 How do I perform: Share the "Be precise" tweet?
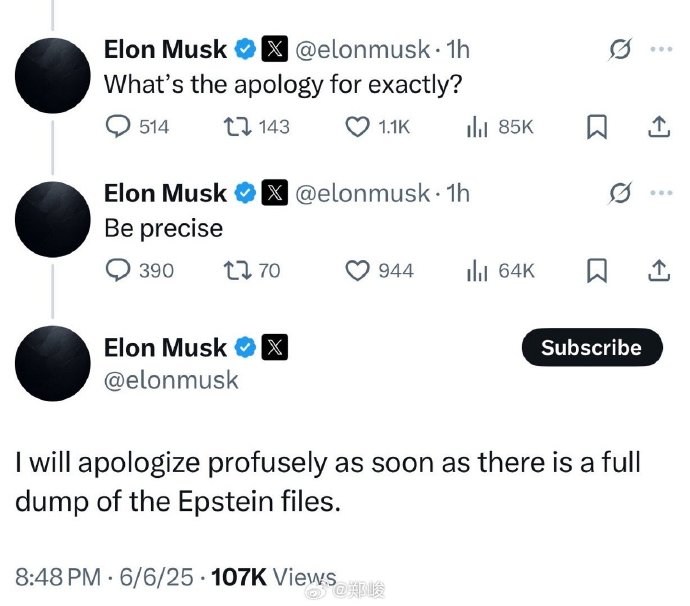(659, 270)
